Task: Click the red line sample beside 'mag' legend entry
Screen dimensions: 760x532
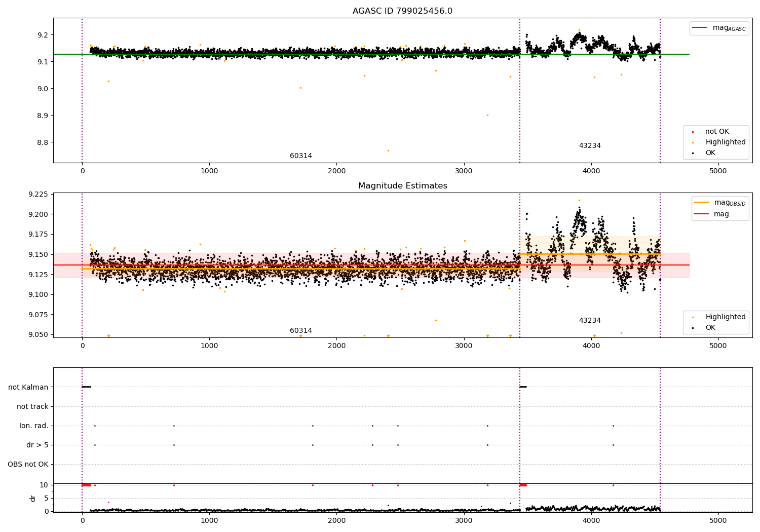Action: (x=701, y=214)
